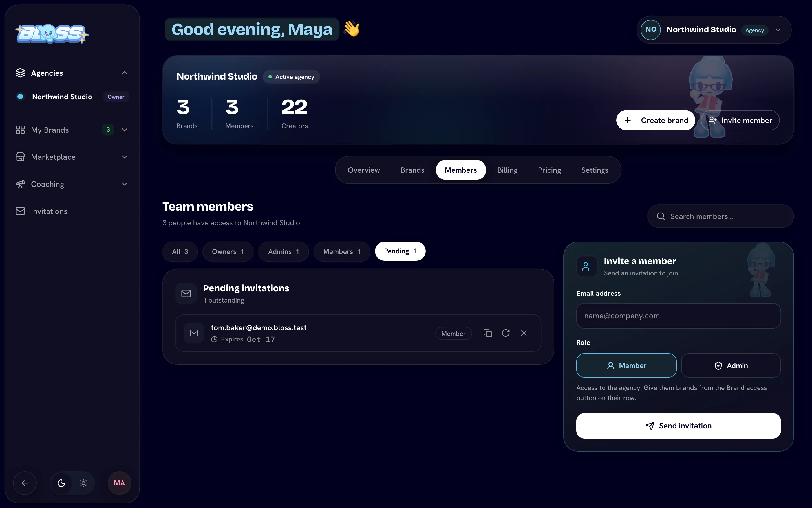Viewport: 812px width, 508px height.
Task: Click the Invite a member panel icon
Action: (587, 266)
